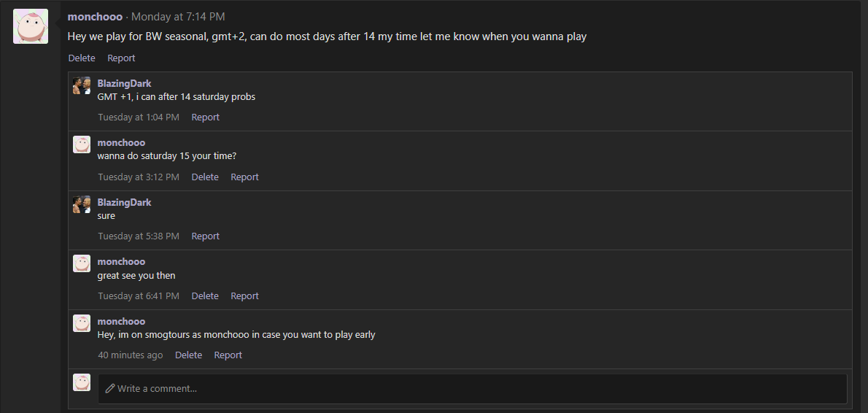The image size is (868, 413).
Task: Report the main profile post
Action: (x=121, y=58)
